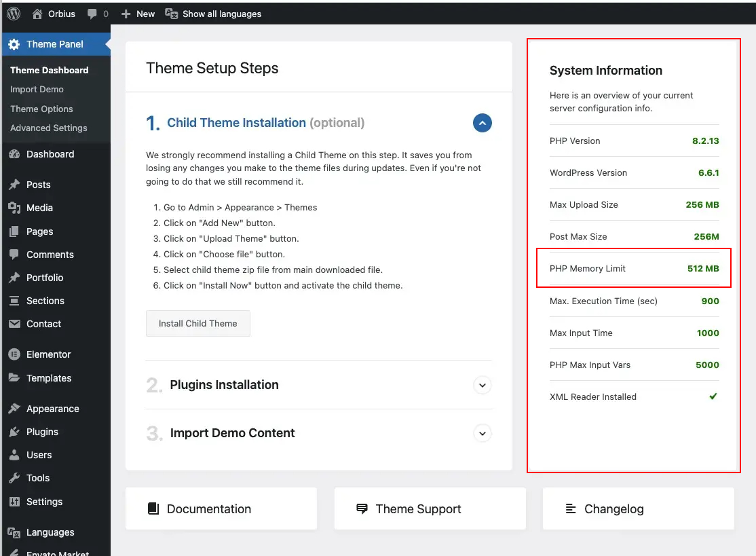Click the Dashboard gauge icon
The height and width of the screenshot is (556, 756).
point(14,154)
